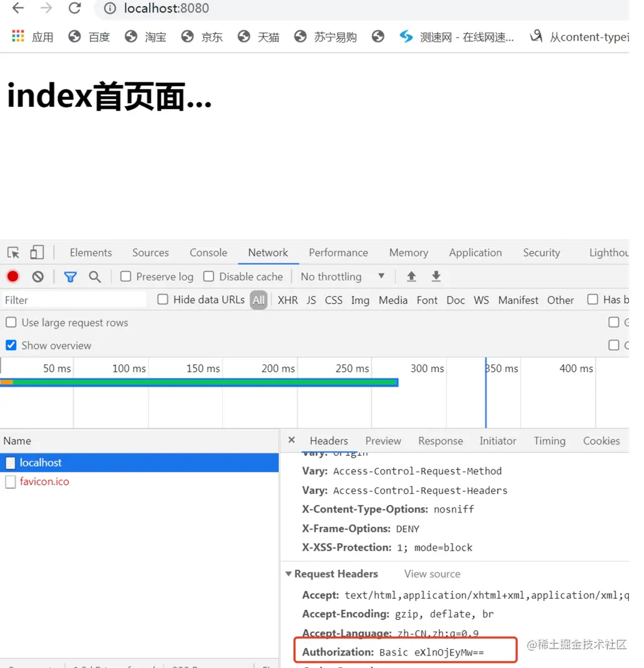Image resolution: width=644 pixels, height=668 pixels.
Task: Filter requests by Media
Action: click(x=393, y=300)
